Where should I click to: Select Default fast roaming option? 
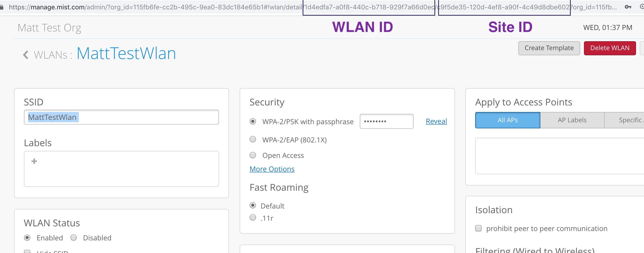(253, 205)
